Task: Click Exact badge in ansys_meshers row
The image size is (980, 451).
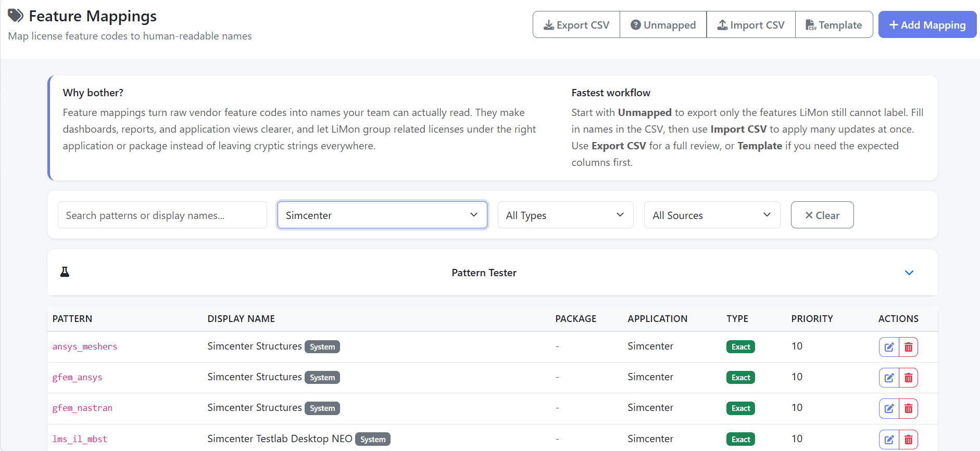Action: point(740,347)
